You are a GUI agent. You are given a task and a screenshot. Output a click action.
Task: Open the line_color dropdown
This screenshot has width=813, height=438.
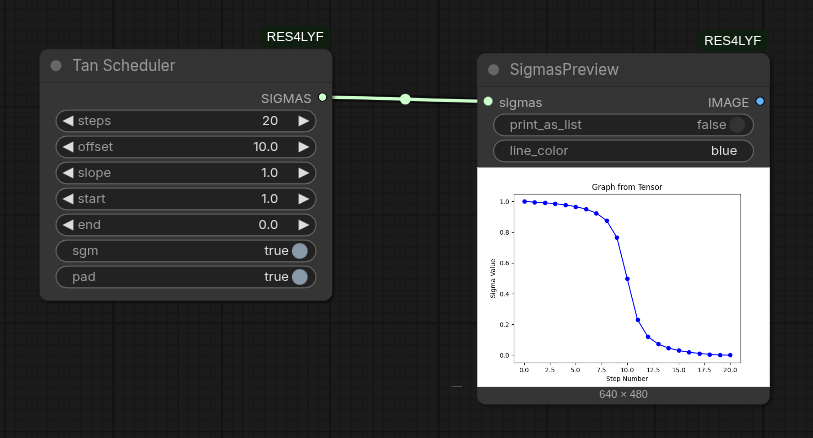[623, 151]
